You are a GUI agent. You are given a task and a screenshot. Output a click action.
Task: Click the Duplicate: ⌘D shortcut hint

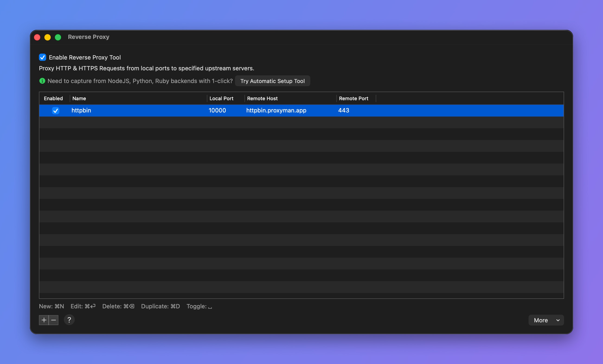coord(160,306)
